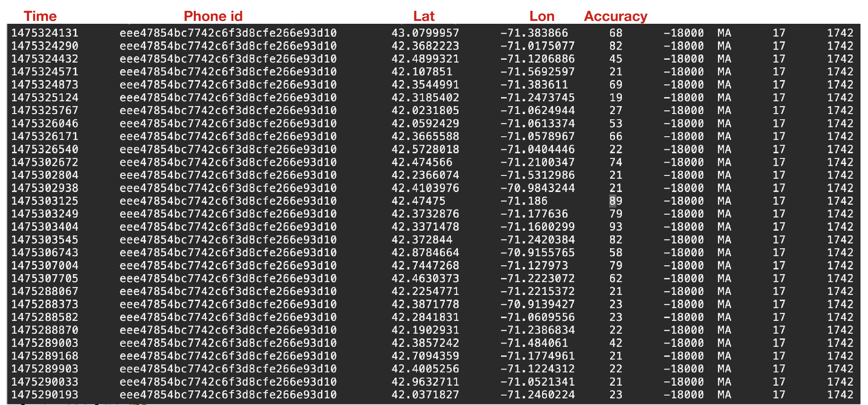Click the MA value in the 1475303404 row
The image size is (868, 405).
pyautogui.click(x=724, y=227)
